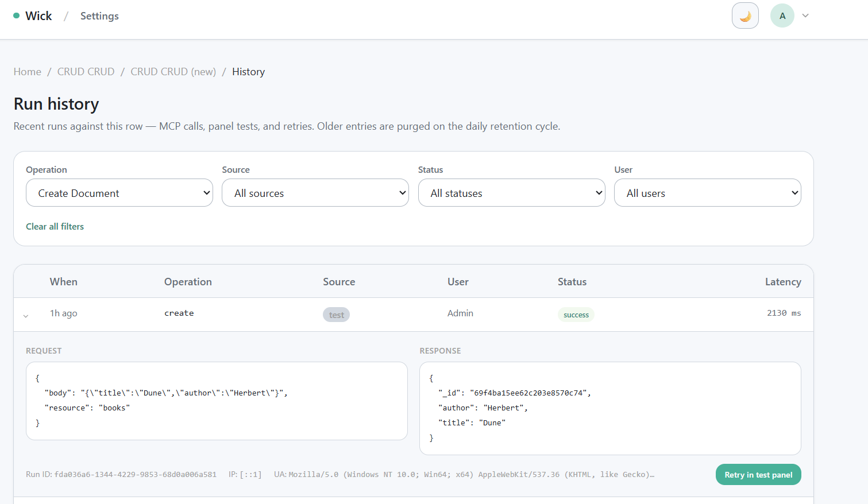Go to the Home breadcrumb

tap(28, 72)
